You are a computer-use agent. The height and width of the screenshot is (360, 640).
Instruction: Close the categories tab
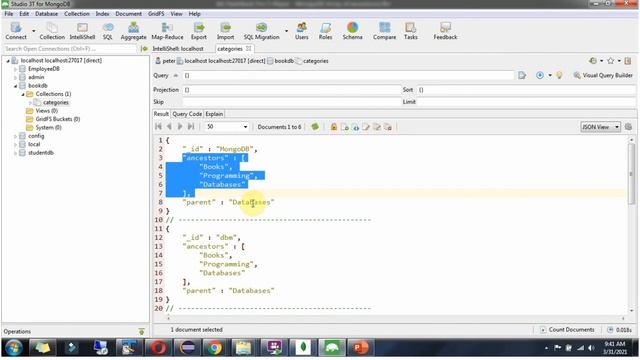249,49
